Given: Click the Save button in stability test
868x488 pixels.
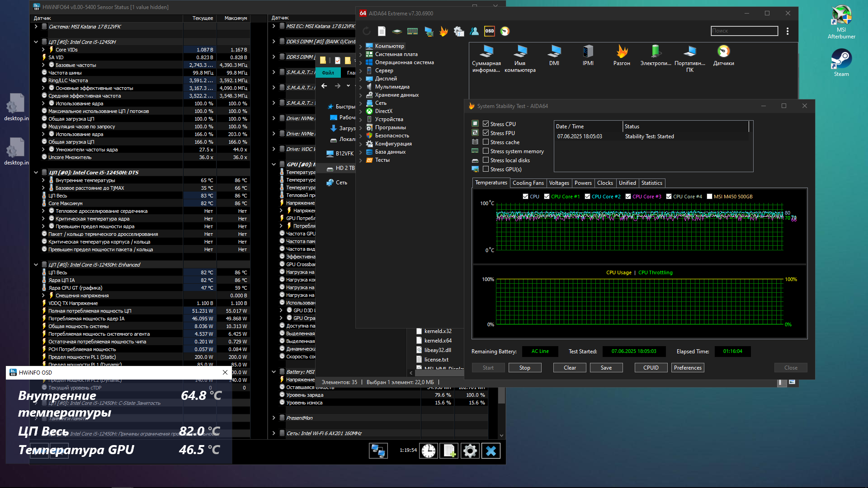Looking at the screenshot, I should tap(606, 368).
